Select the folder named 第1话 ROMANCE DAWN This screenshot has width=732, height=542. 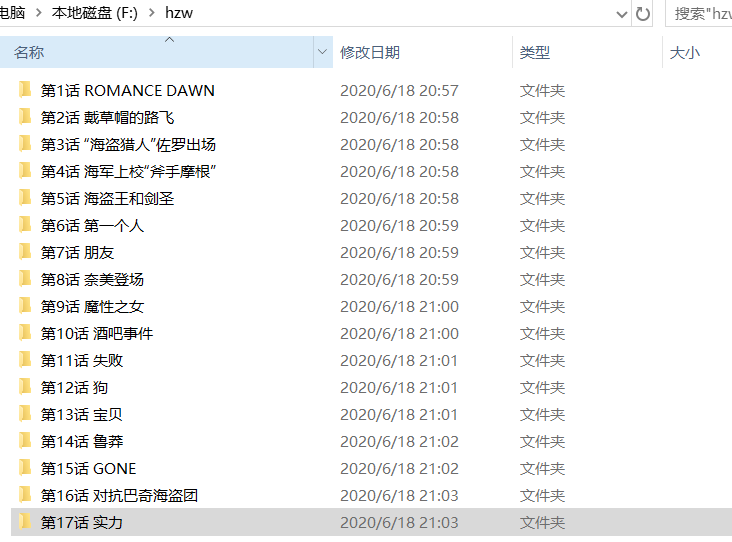click(x=127, y=90)
